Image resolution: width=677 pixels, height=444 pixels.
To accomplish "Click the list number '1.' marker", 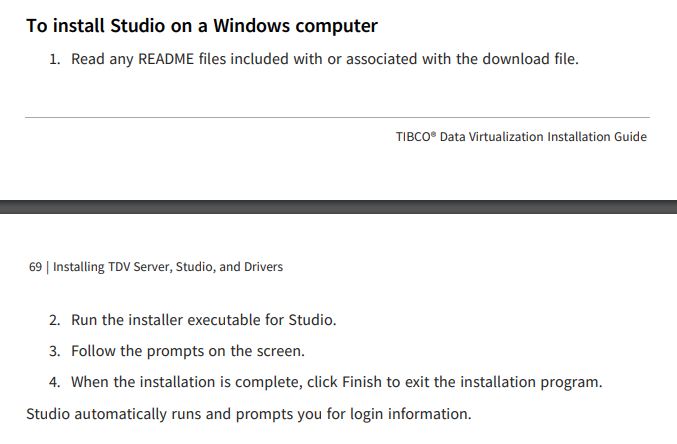I will click(56, 59).
